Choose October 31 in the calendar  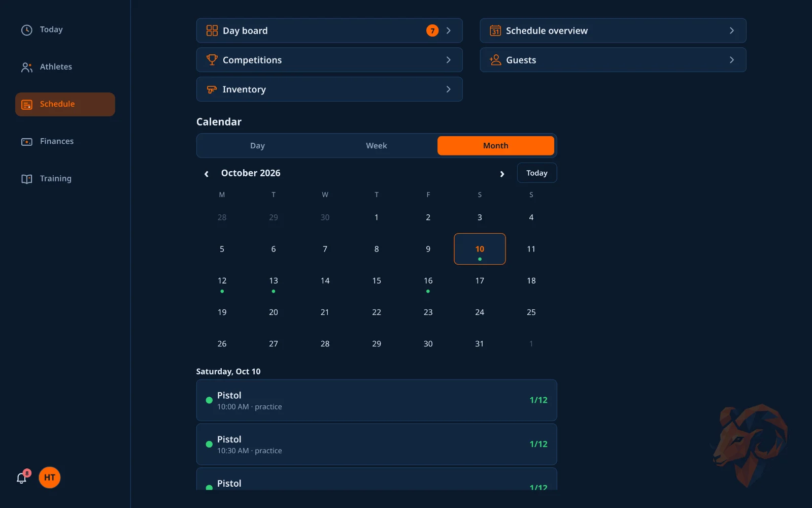(480, 344)
